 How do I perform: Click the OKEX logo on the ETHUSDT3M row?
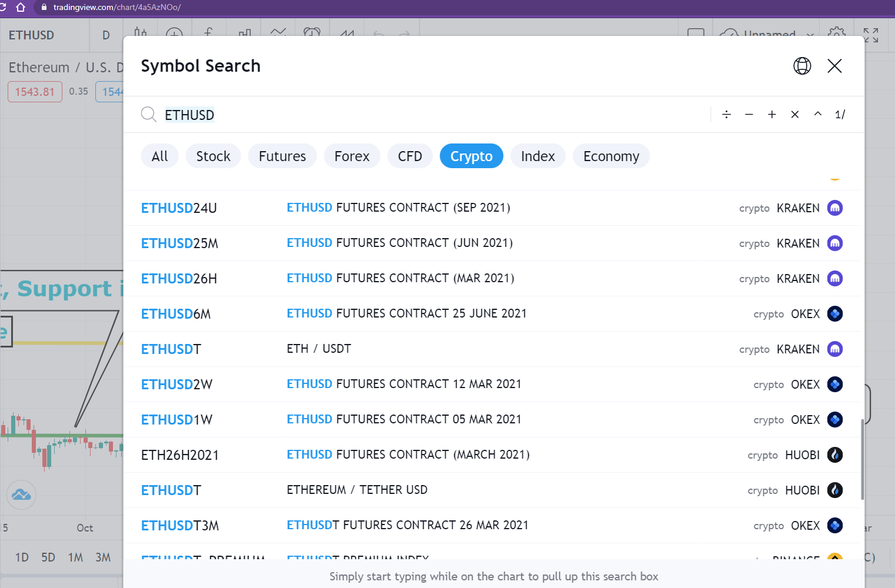(835, 525)
